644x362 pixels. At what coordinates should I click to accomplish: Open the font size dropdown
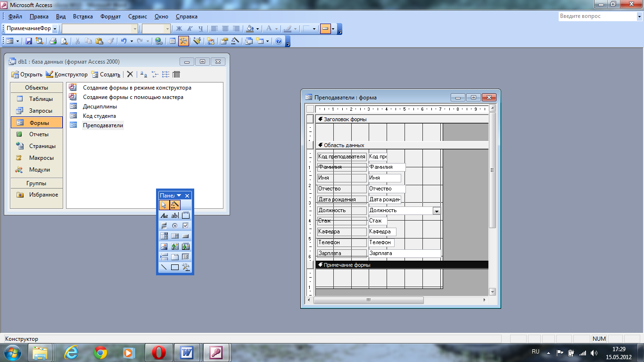click(x=167, y=29)
